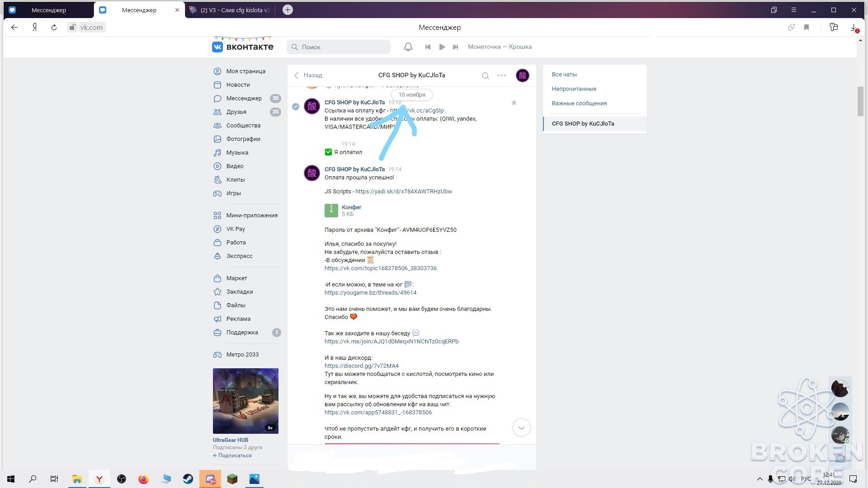Open Друзья section in sidebar
Image resolution: width=868 pixels, height=488 pixels.
(x=236, y=112)
